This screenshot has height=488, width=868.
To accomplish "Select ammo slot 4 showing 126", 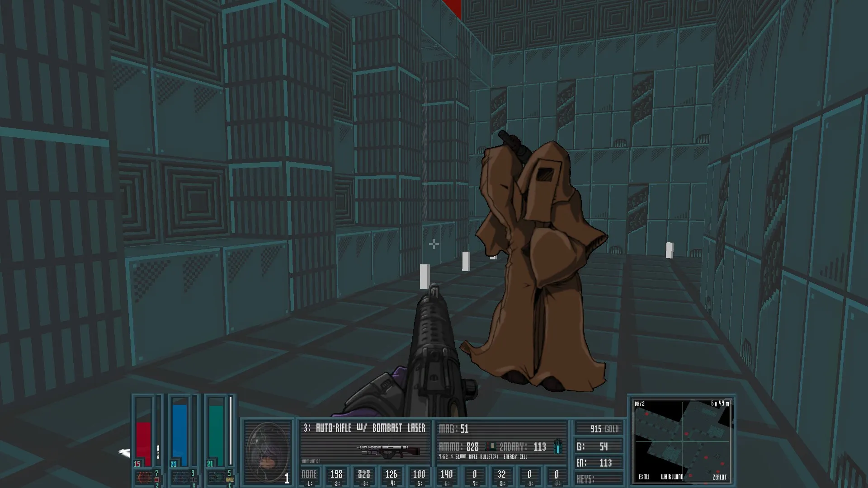I will pyautogui.click(x=392, y=477).
